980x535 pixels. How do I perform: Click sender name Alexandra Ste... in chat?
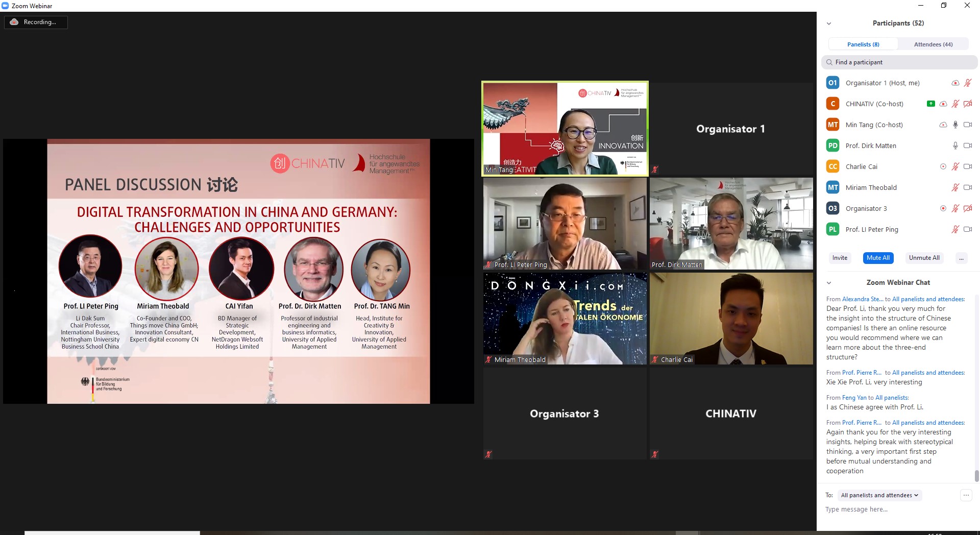tap(862, 299)
